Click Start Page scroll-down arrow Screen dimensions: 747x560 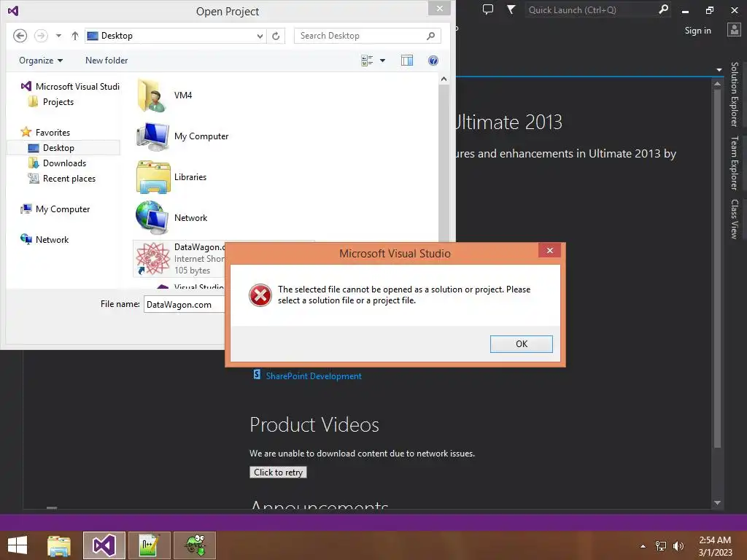718,503
